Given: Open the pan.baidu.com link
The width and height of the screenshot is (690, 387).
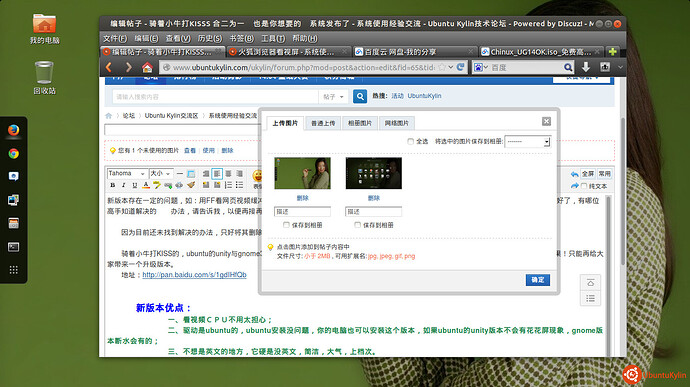Looking at the screenshot, I should pos(195,275).
